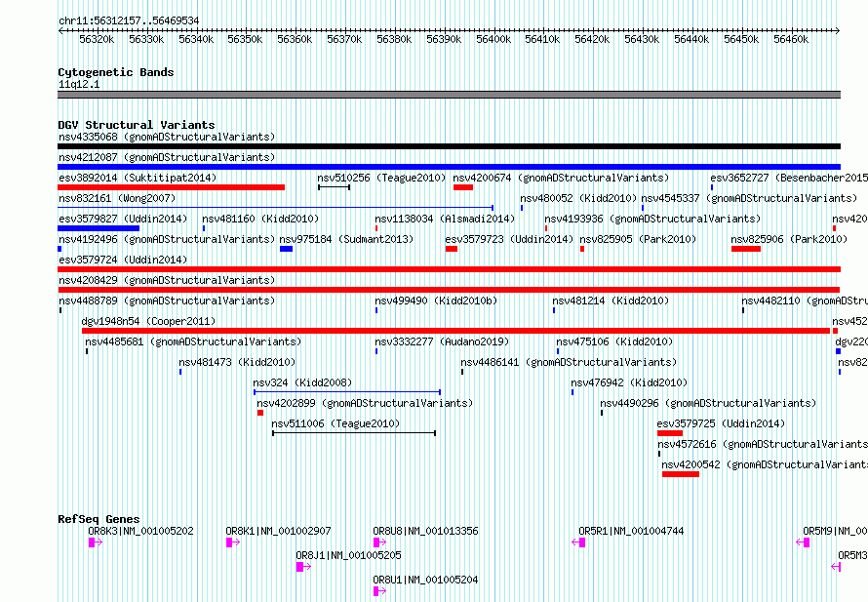
Task: Click the nsv480052 (Kidd2010) label
Action: 578,198
